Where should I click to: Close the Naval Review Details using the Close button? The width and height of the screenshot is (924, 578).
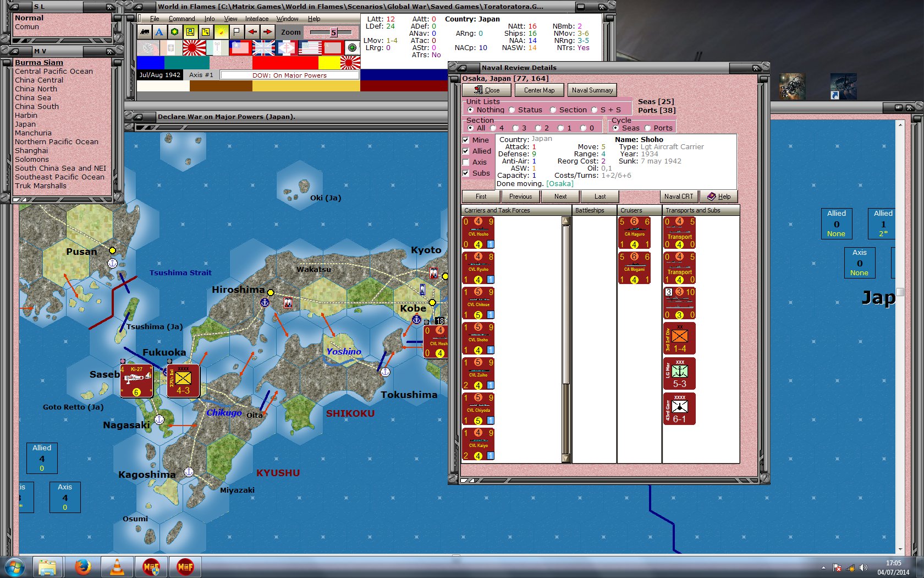[x=487, y=90]
